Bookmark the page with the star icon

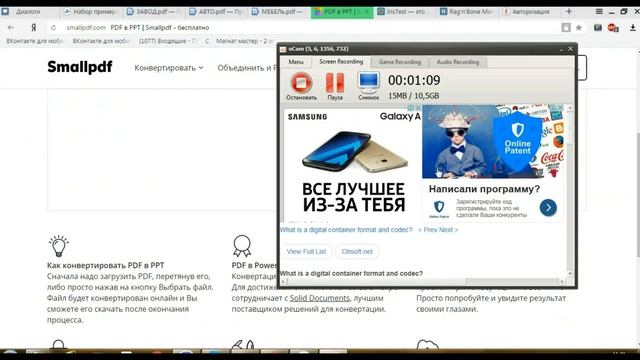[578, 28]
